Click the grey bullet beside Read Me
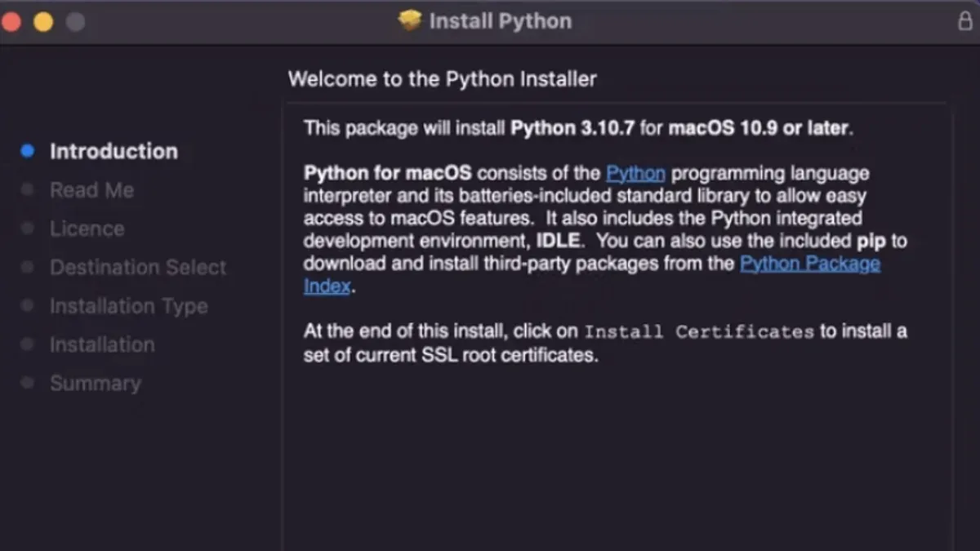This screenshot has height=551, width=980. (x=28, y=189)
